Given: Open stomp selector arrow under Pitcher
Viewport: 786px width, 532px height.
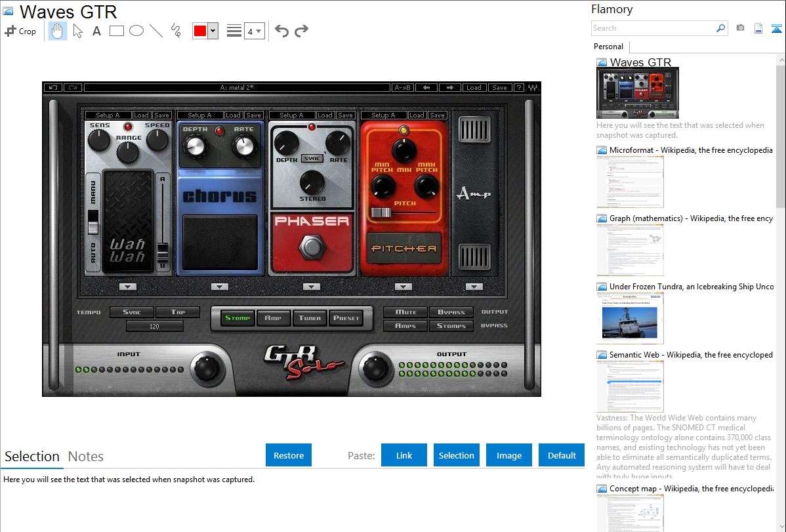Looking at the screenshot, I should click(x=403, y=287).
